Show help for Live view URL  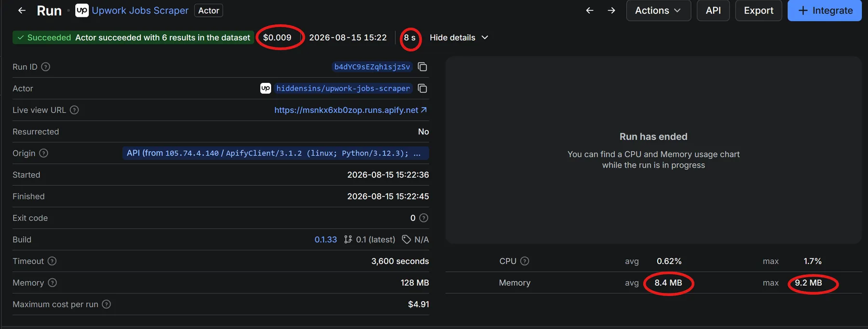[74, 110]
